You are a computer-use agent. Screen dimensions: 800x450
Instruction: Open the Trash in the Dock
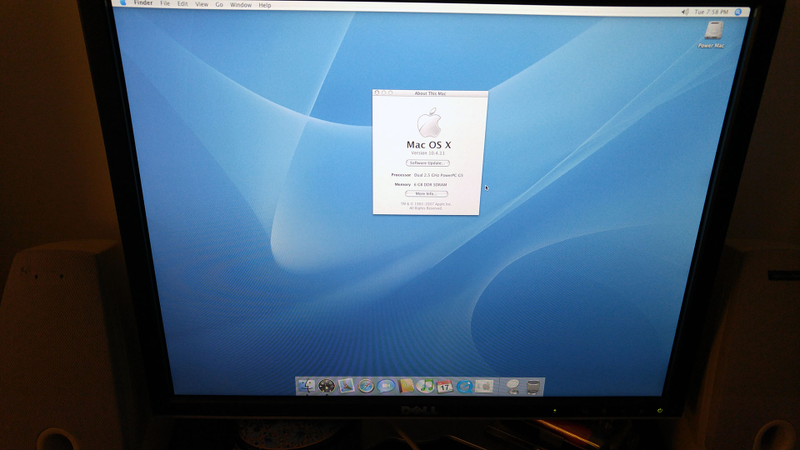pos(533,387)
